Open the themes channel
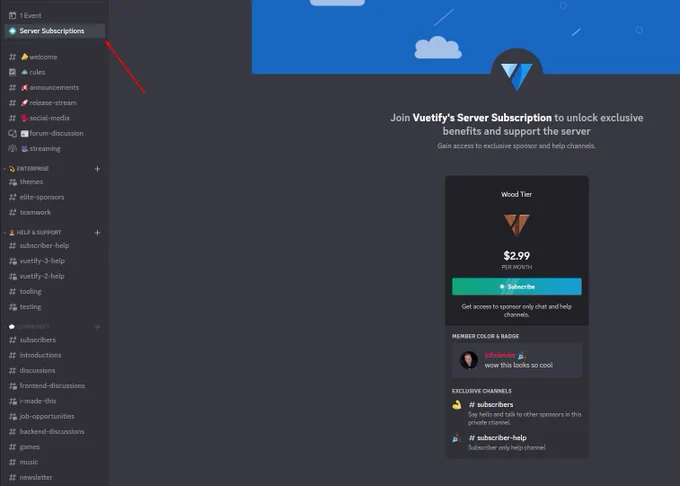This screenshot has width=680, height=486. tap(54, 182)
